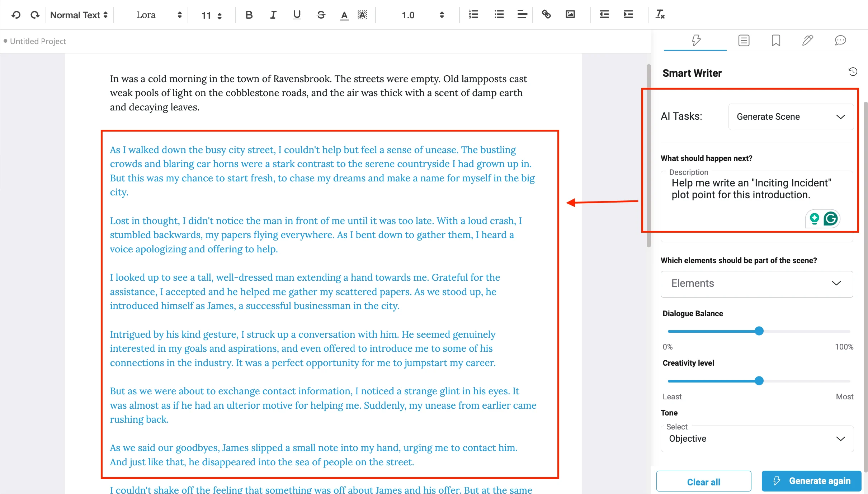The width and height of the screenshot is (868, 494).
Task: Click the Creativity level slider handle
Action: [x=759, y=381]
